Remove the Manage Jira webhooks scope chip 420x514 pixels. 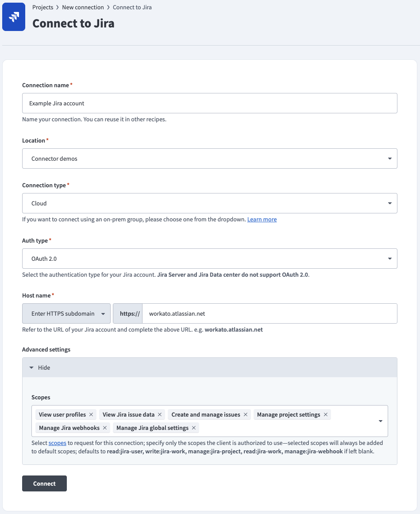coord(105,428)
